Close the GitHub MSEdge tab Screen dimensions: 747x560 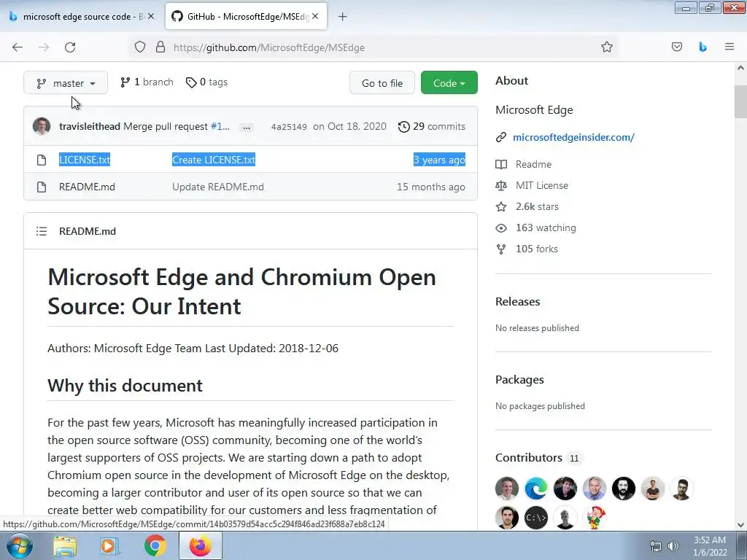[x=315, y=16]
